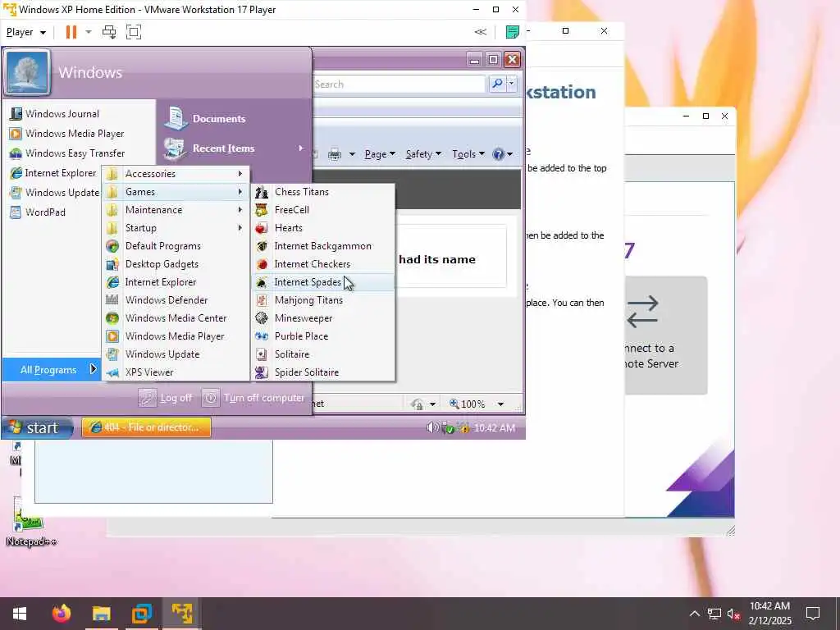This screenshot has width=840, height=630.
Task: Open the Tools menu in Internet Explorer
Action: pos(468,154)
